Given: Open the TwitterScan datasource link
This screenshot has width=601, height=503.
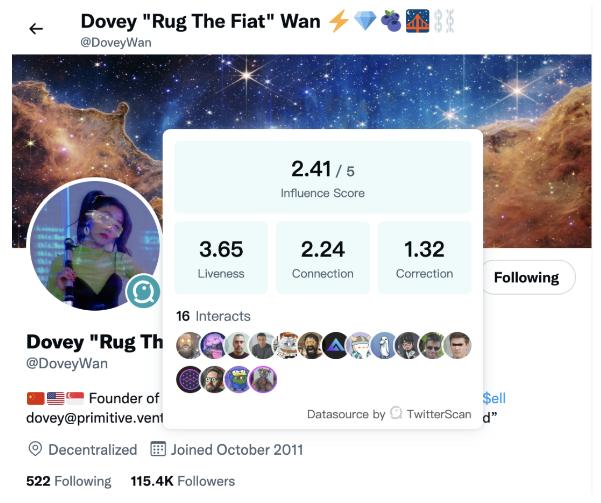Looking at the screenshot, I should pos(439,414).
